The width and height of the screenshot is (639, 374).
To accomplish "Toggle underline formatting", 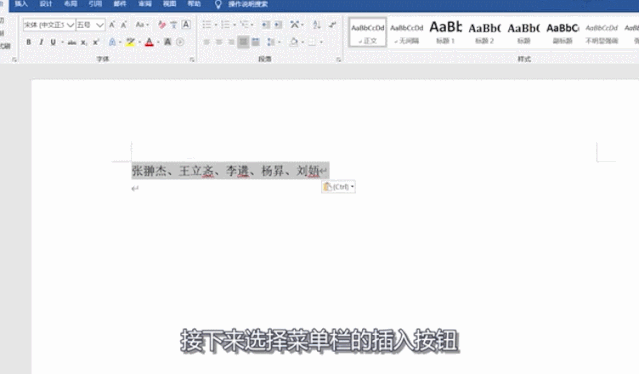I will (x=53, y=42).
